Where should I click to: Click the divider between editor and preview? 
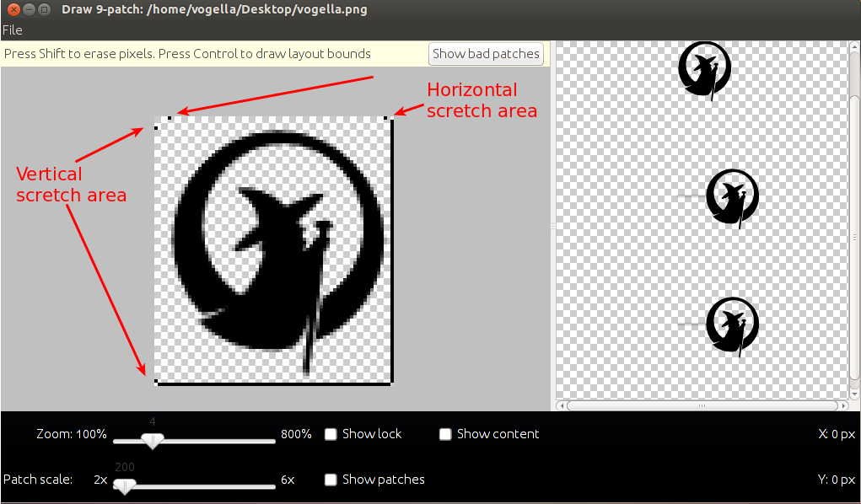click(x=553, y=226)
